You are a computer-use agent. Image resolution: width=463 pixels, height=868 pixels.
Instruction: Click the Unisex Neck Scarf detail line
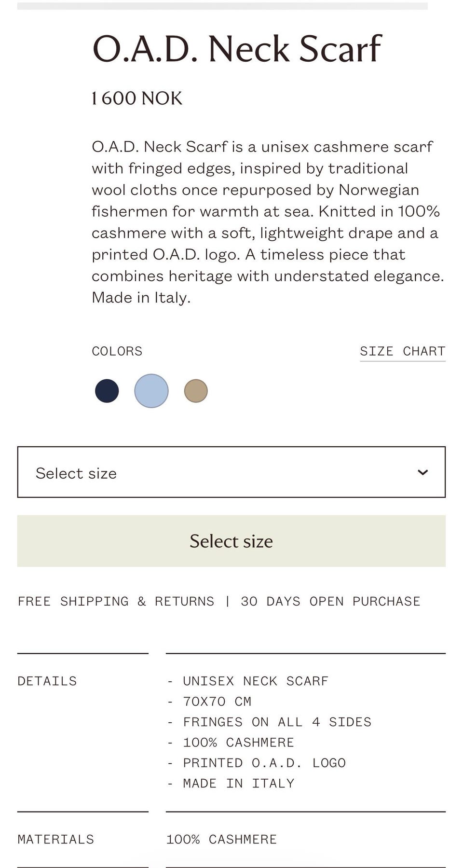[255, 681]
